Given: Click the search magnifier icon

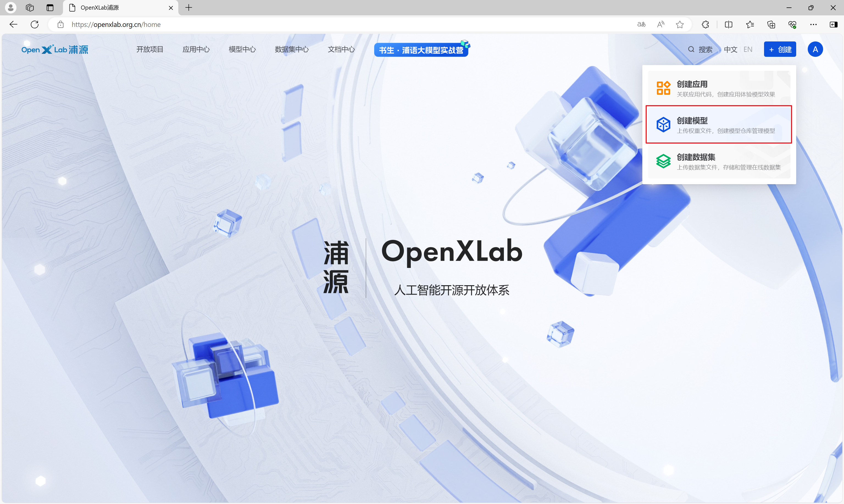Looking at the screenshot, I should (691, 50).
